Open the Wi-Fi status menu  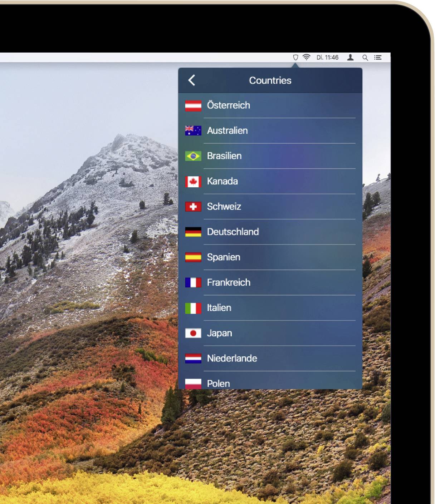[307, 57]
